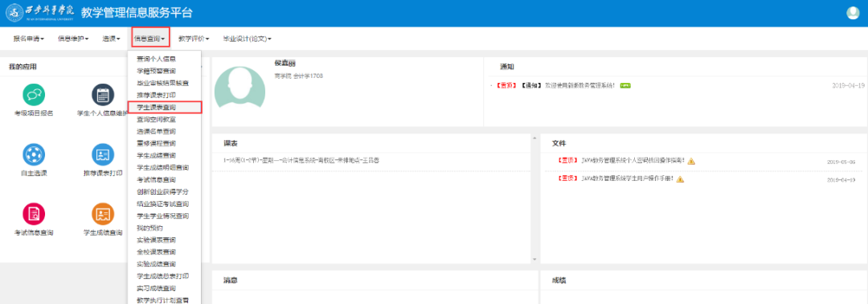Expand the 毕业设计(论文) dropdown menu
Viewport: 868px width, 304px height.
click(x=247, y=39)
